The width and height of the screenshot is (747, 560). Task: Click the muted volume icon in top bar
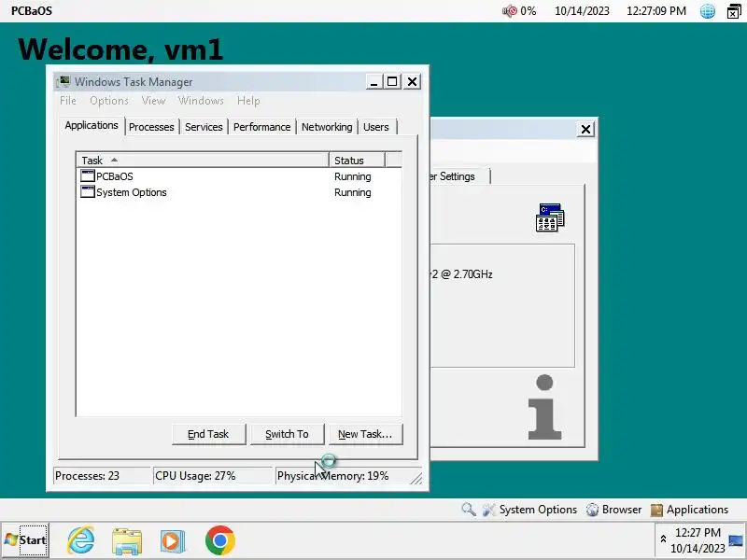(x=509, y=11)
